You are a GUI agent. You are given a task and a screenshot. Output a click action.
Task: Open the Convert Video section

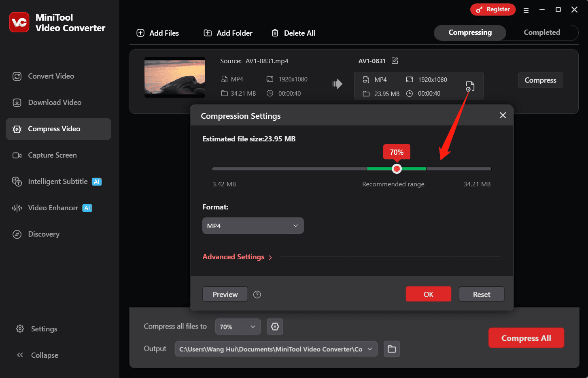tap(59, 76)
